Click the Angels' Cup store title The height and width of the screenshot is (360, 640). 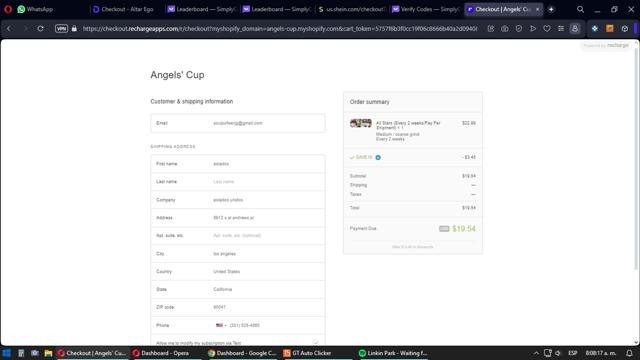point(177,75)
